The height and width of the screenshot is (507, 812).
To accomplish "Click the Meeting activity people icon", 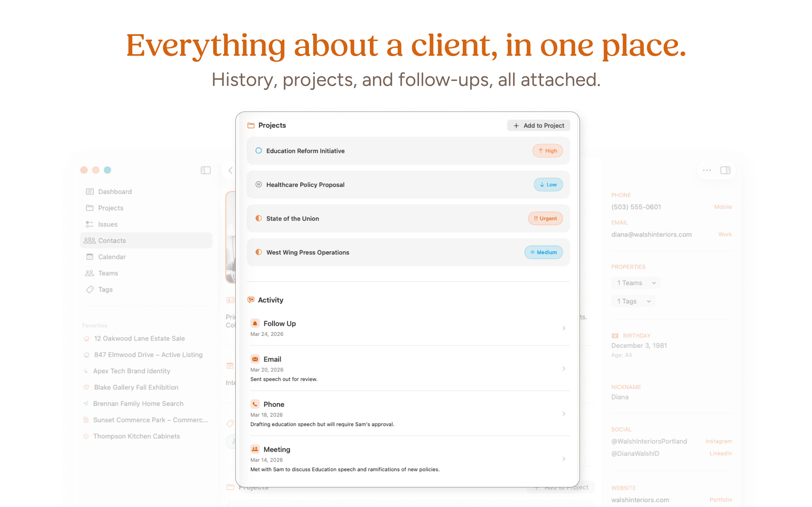I will click(x=255, y=449).
